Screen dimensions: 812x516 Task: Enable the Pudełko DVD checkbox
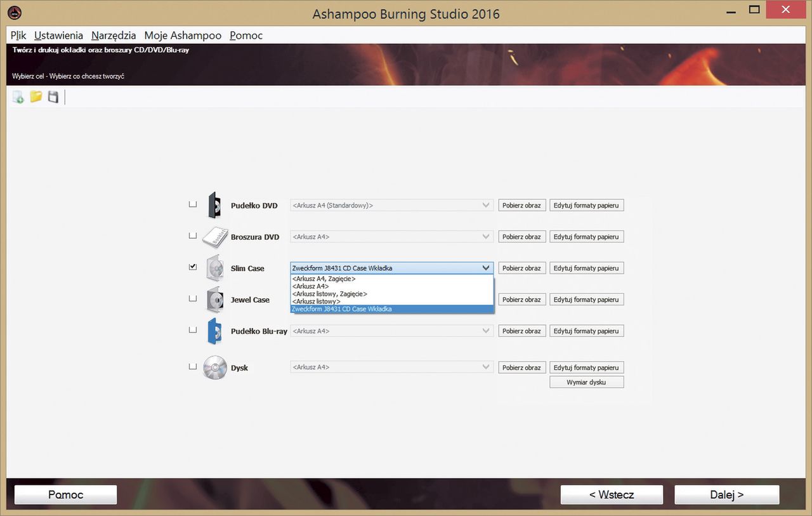coord(193,204)
